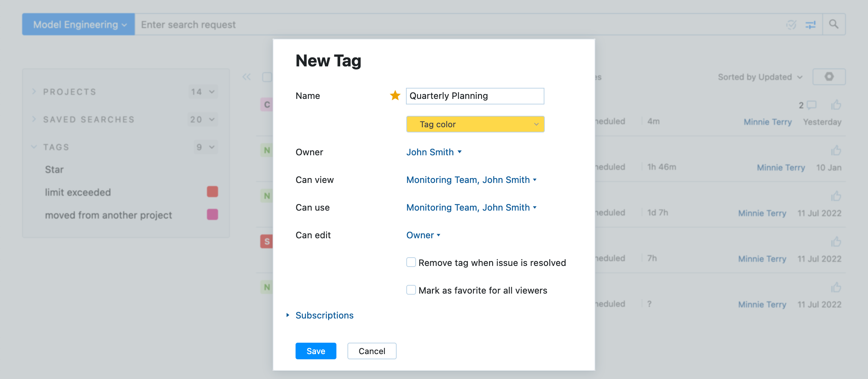
Task: Click the checkmark icon in the search bar
Action: [x=790, y=24]
